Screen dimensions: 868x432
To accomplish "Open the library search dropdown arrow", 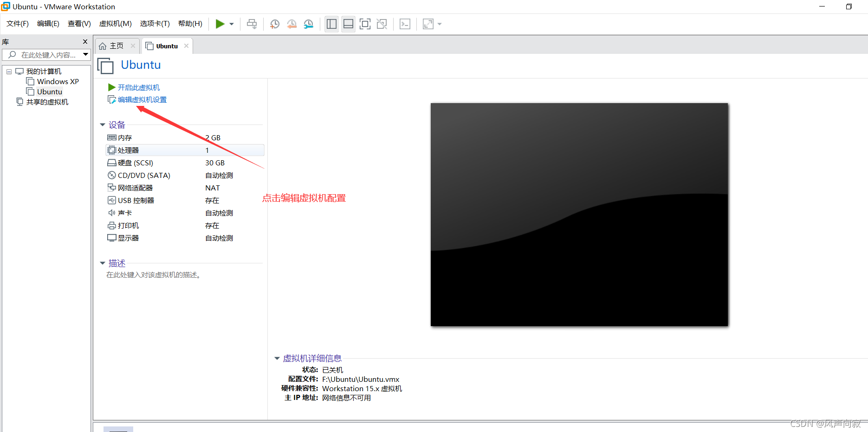I will pyautogui.click(x=86, y=55).
